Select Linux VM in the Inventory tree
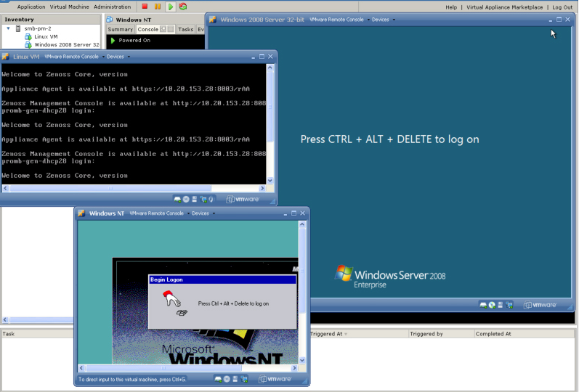Image resolution: width=579 pixels, height=392 pixels. coord(46,36)
